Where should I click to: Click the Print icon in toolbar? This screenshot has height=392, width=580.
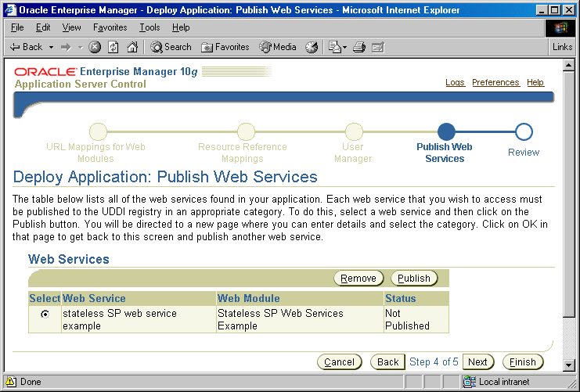point(358,47)
